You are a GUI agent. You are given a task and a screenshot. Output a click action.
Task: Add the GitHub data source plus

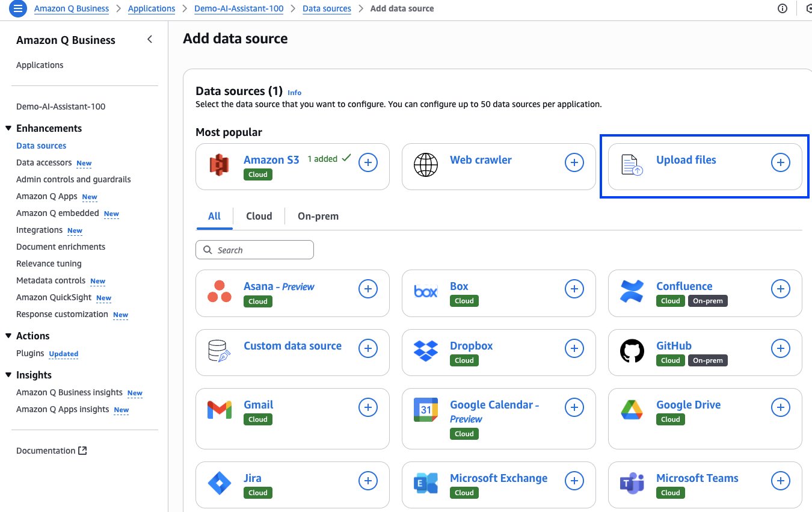click(x=781, y=348)
